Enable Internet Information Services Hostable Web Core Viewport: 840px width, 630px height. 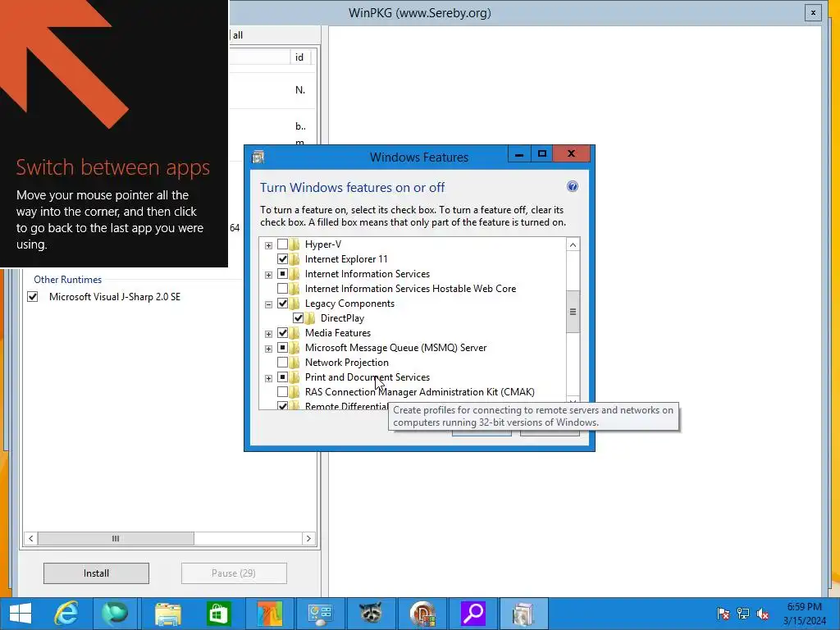pyautogui.click(x=282, y=289)
